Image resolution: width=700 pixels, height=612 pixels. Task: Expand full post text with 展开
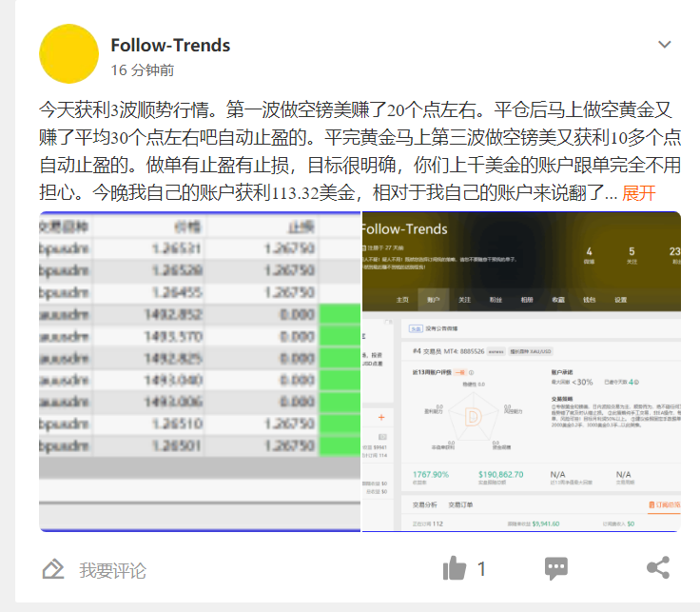click(638, 193)
